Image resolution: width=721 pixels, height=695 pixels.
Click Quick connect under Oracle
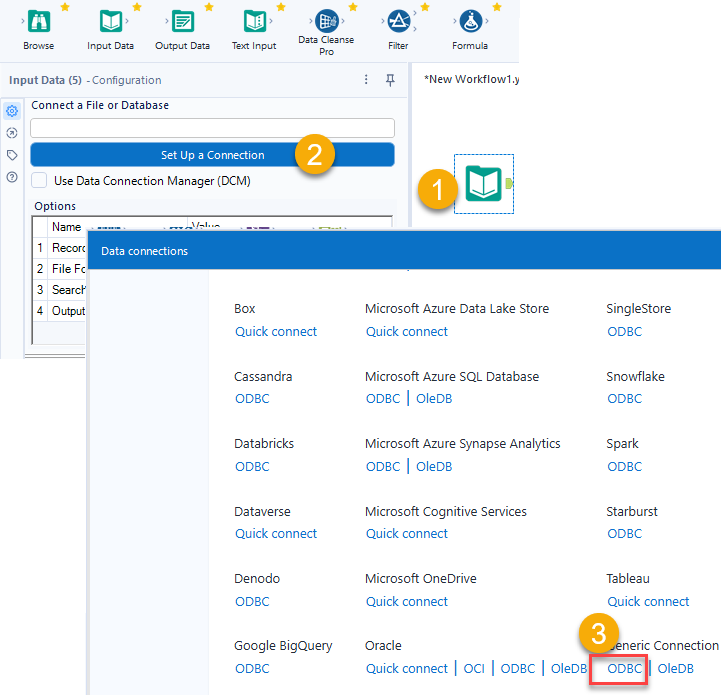(x=406, y=668)
